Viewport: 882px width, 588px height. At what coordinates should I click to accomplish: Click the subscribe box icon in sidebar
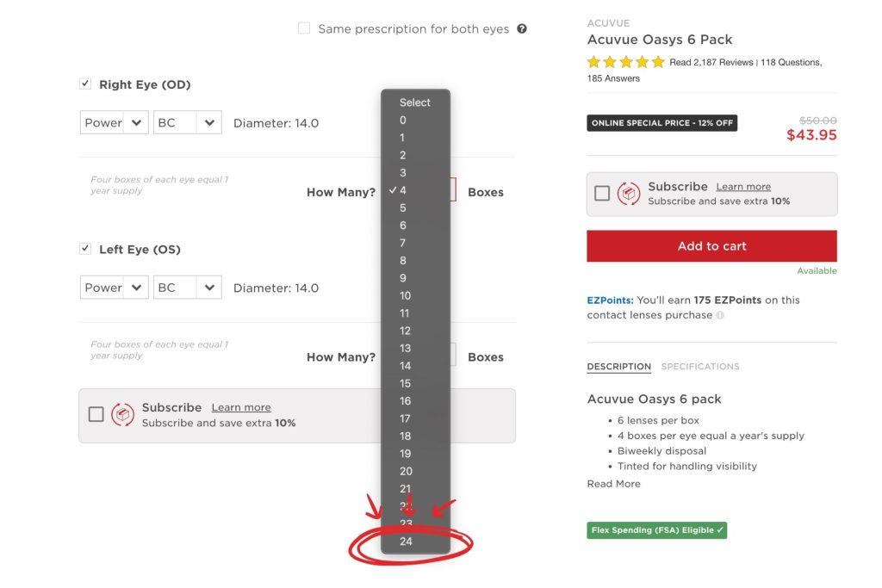[629, 194]
